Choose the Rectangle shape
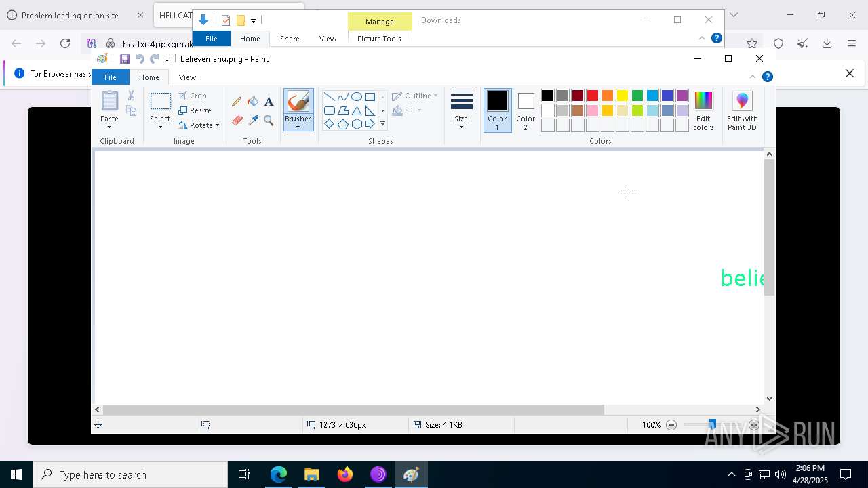This screenshot has height=488, width=868. pyautogui.click(x=370, y=96)
